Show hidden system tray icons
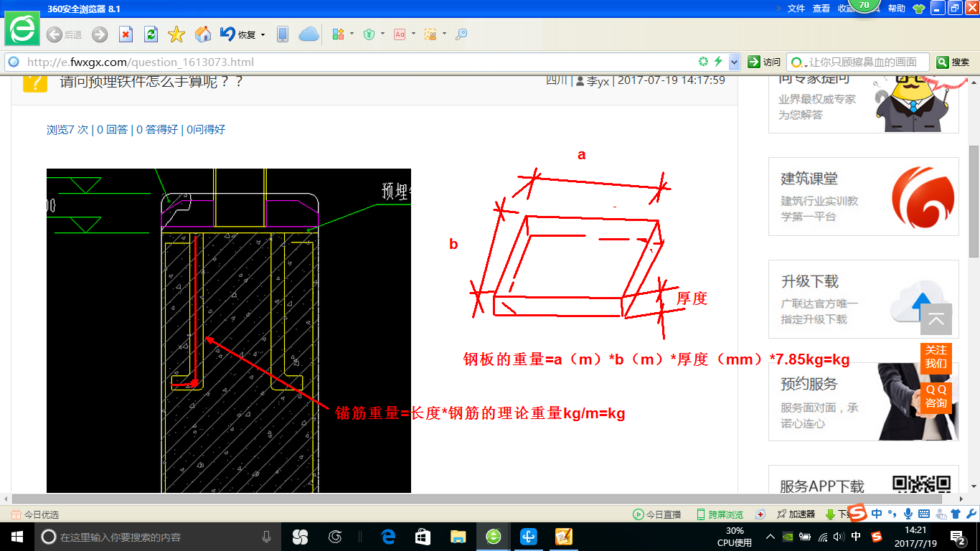 [x=771, y=537]
